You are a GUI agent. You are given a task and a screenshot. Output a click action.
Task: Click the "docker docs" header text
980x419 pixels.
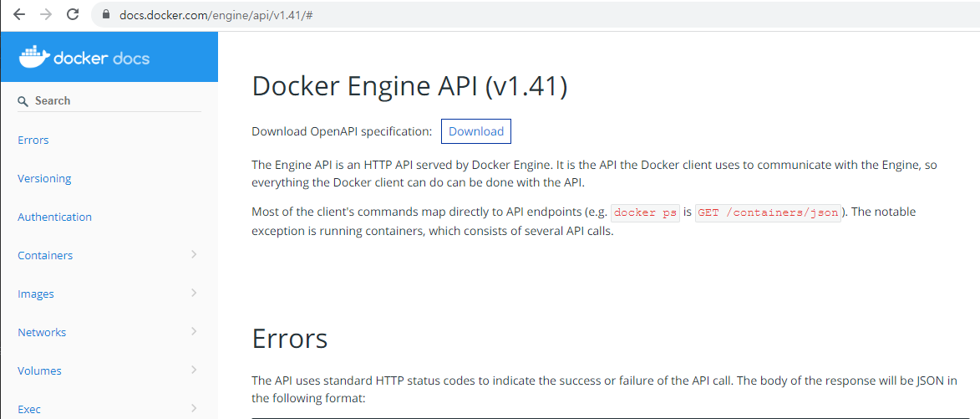click(x=101, y=59)
